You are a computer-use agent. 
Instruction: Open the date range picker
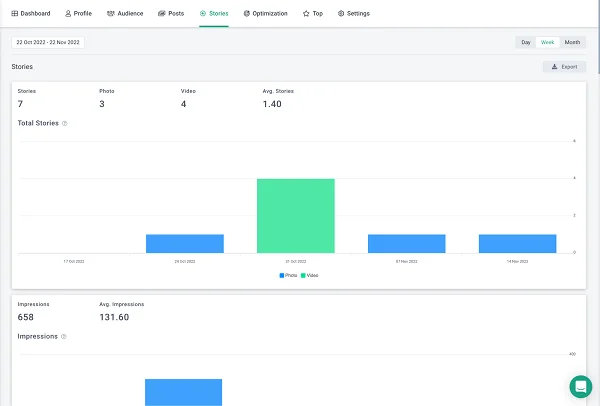click(48, 43)
